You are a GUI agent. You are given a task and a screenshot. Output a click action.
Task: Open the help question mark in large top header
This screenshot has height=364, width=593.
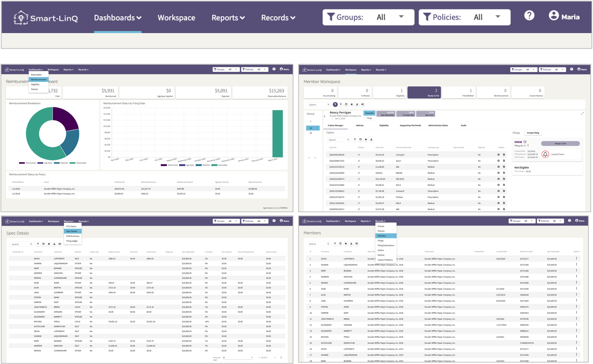[x=529, y=16]
